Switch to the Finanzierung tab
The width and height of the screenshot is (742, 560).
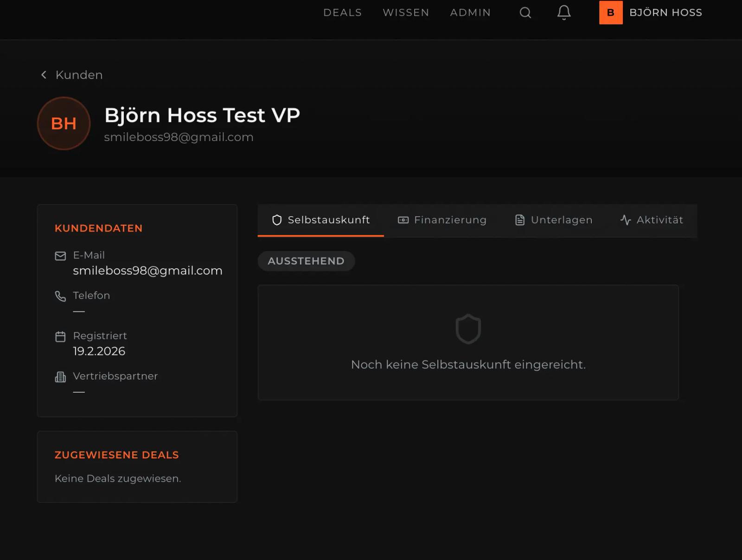coord(442,220)
